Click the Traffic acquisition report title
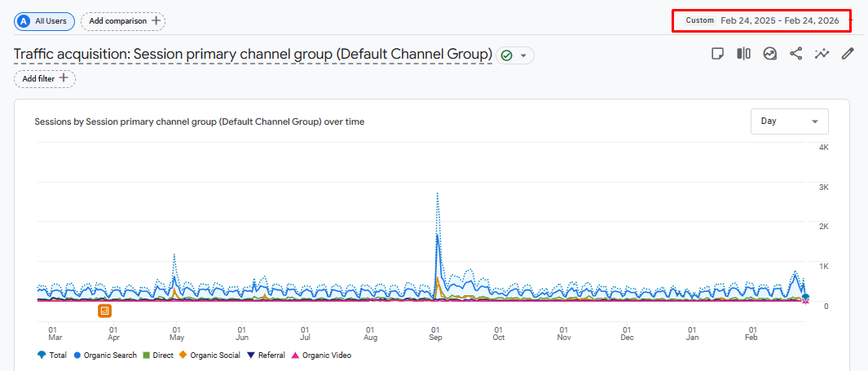This screenshot has width=868, height=371. (x=253, y=55)
